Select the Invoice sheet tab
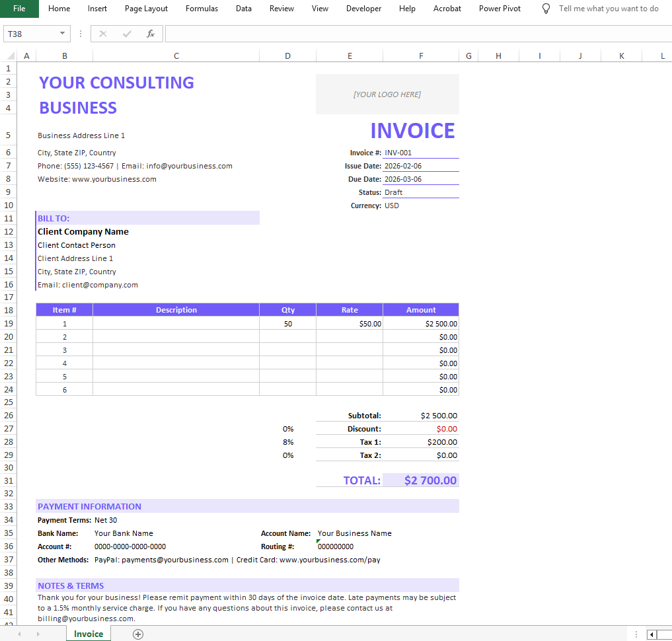The image size is (672, 641). click(x=88, y=632)
